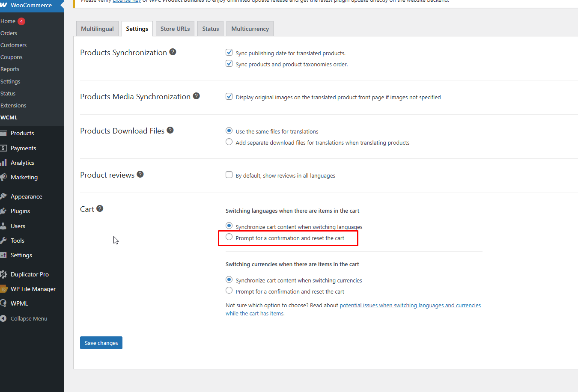Click the Payments dollar icon
Screen dimensions: 578x392
point(3,148)
